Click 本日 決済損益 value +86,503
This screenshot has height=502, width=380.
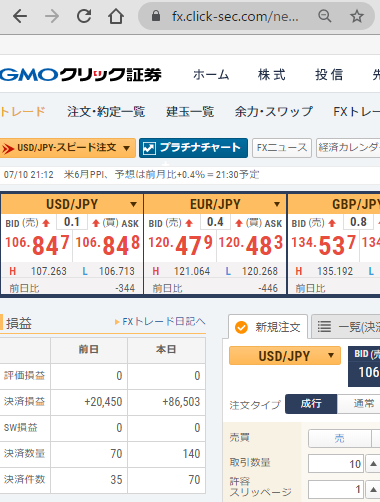[x=181, y=402]
